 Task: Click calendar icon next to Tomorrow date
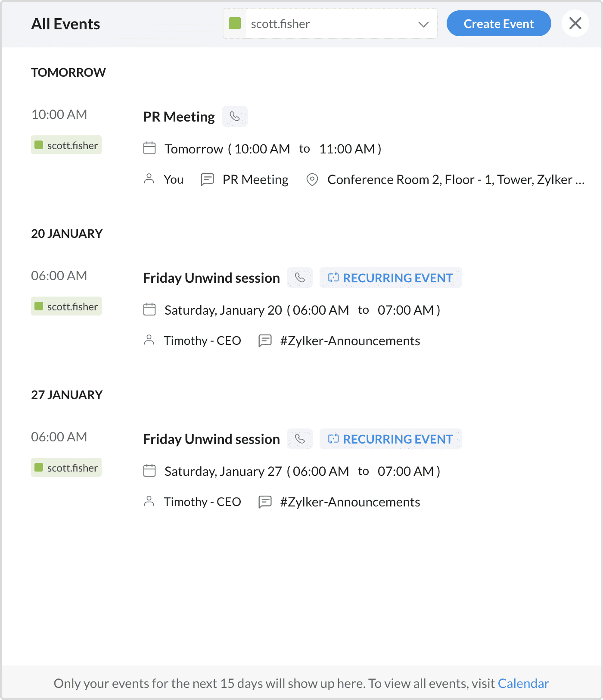click(x=149, y=148)
